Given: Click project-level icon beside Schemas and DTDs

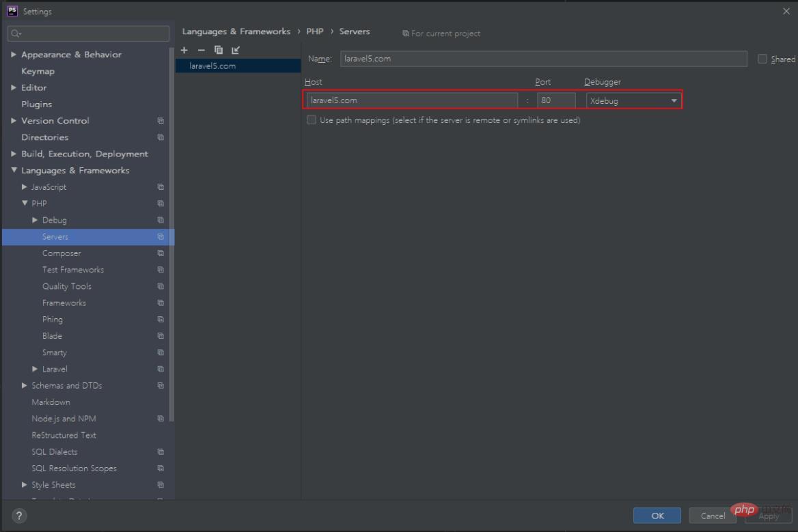Looking at the screenshot, I should (x=161, y=386).
